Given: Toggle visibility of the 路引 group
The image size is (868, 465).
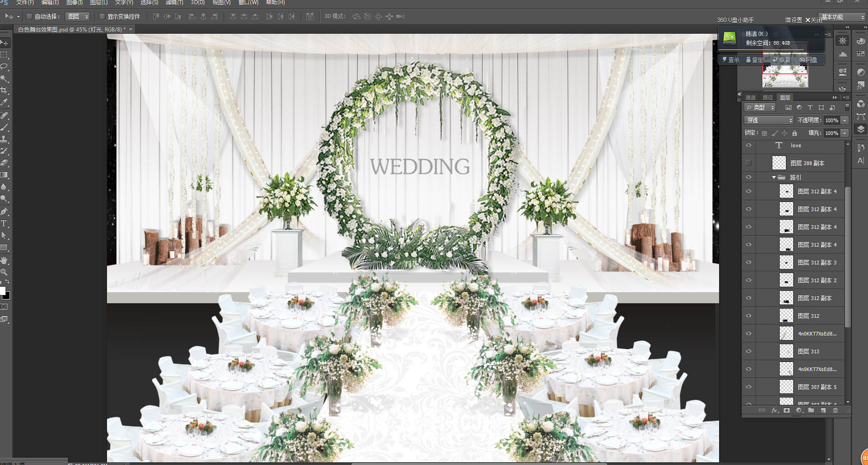Looking at the screenshot, I should [x=749, y=177].
